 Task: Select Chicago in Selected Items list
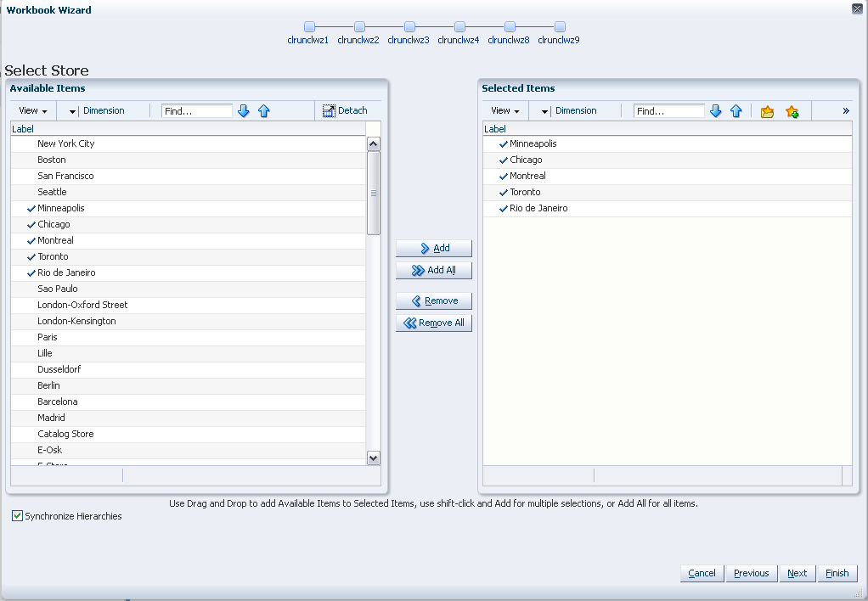(667, 160)
